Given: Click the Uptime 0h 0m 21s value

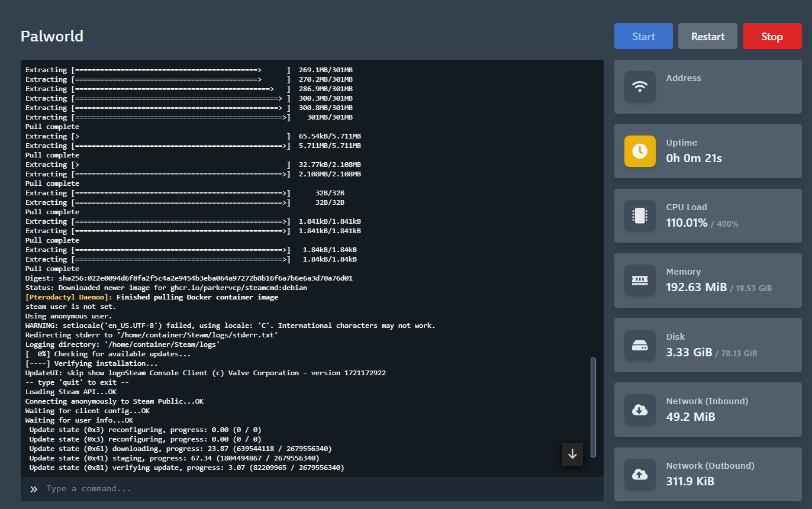Looking at the screenshot, I should 694,158.
